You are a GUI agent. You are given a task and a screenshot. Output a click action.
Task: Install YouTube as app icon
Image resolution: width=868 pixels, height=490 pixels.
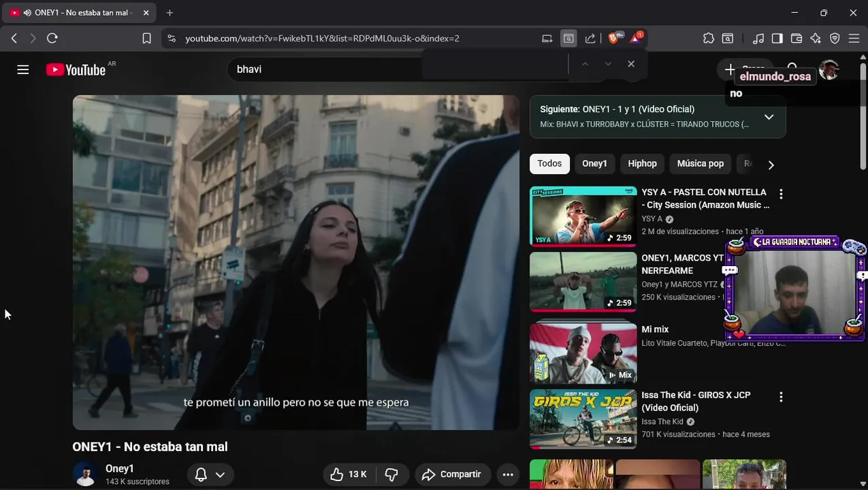point(547,39)
